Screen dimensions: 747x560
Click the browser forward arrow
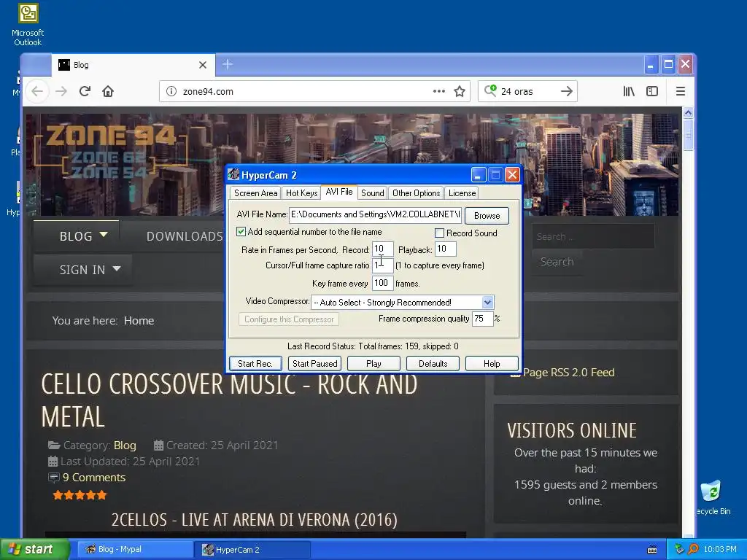coord(61,91)
